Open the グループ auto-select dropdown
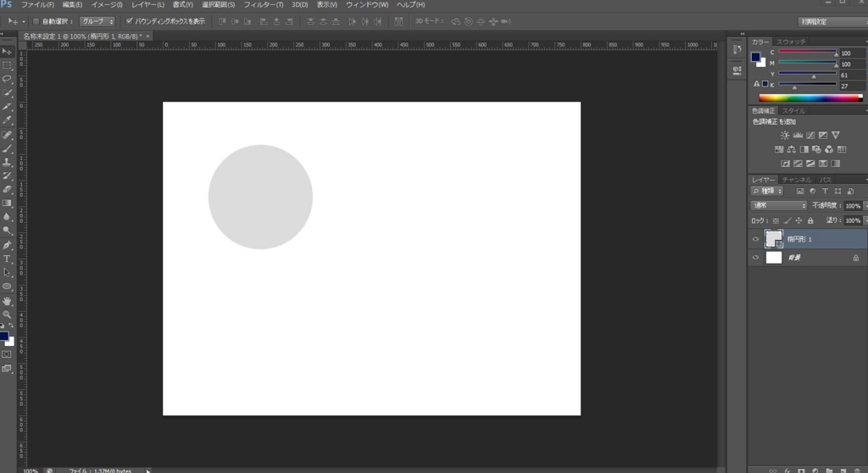 coord(97,21)
